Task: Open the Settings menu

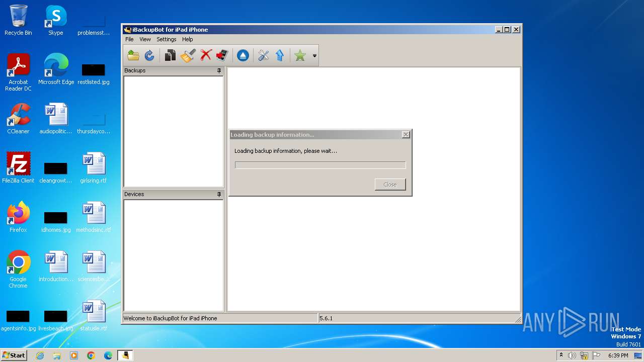Action: (x=166, y=39)
